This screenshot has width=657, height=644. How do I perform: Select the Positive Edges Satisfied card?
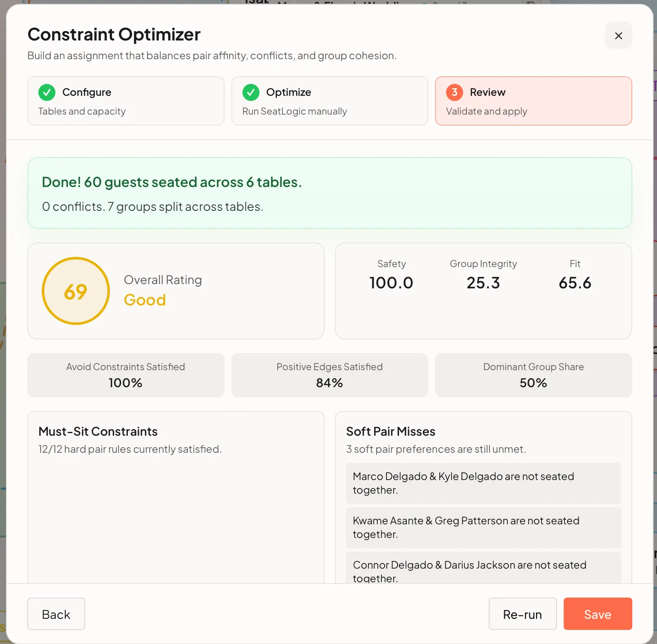[329, 375]
